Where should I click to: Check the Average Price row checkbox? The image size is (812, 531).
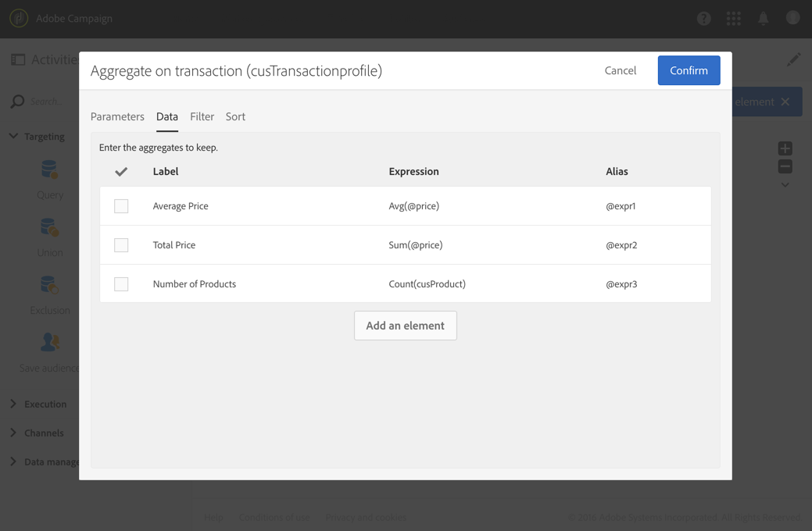(121, 206)
